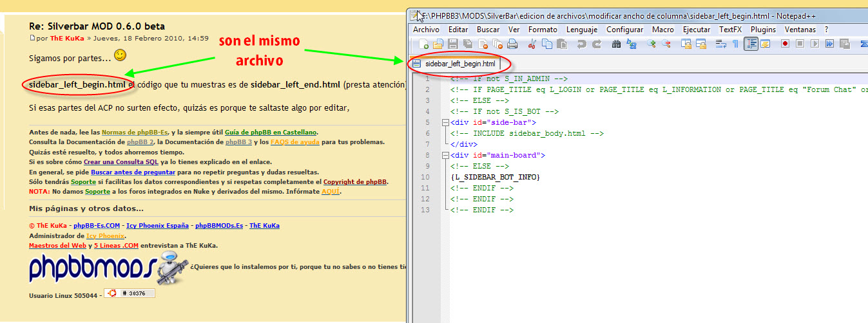This screenshot has width=868, height=323.
Task: Open the Lenguaje menu
Action: click(x=583, y=30)
